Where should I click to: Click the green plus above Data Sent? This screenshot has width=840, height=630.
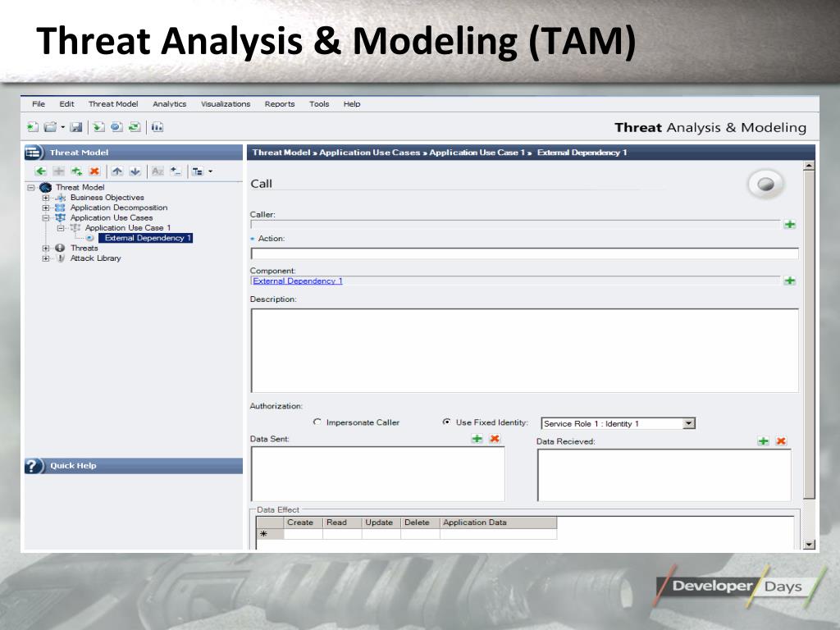pos(477,439)
